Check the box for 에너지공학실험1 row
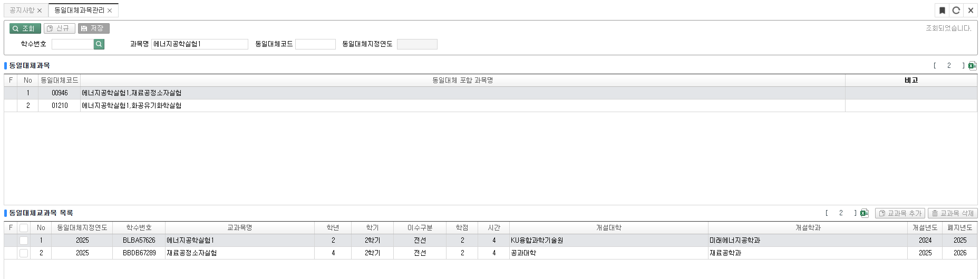Screen dimensions: 980x279 (24, 241)
